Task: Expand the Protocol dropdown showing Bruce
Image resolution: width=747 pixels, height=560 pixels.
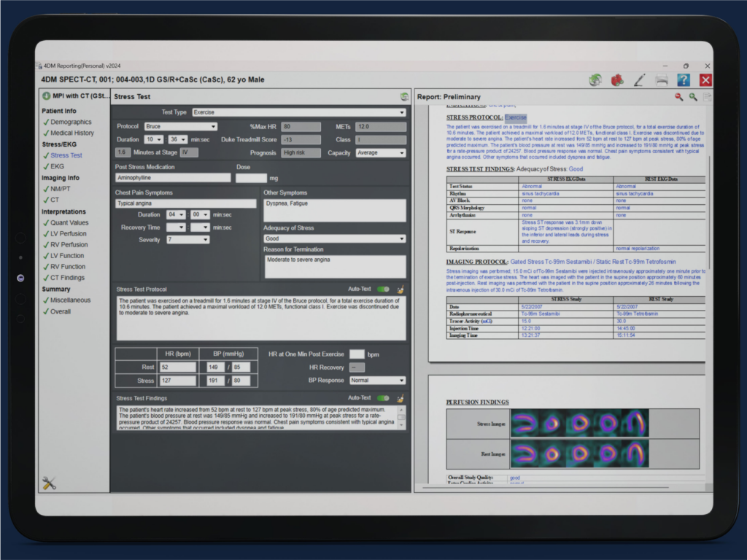Action: [180, 126]
